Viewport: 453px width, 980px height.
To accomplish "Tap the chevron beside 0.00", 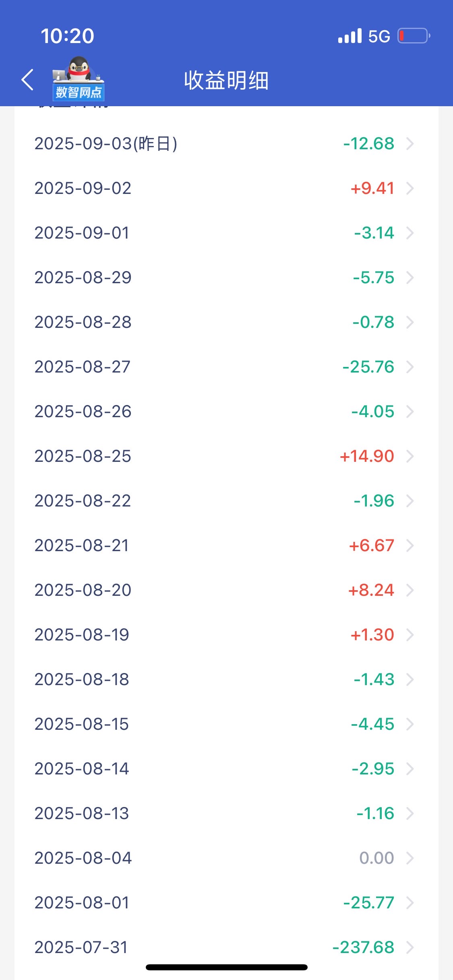I will [410, 858].
